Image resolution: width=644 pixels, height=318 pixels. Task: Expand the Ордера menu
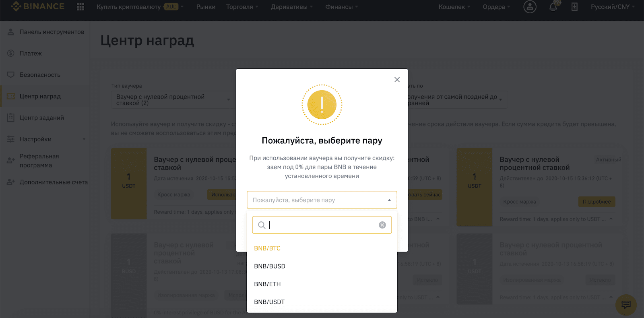coord(496,7)
